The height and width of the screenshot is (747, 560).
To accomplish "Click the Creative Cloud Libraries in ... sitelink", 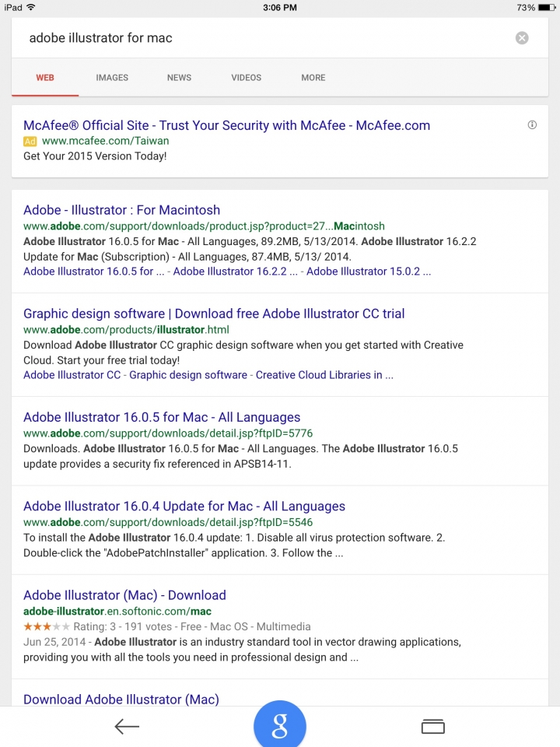I will pos(325,375).
